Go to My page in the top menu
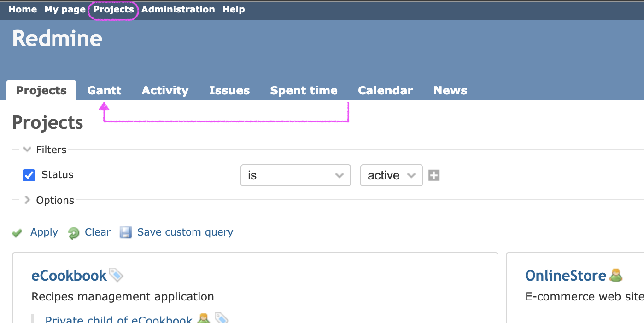Image resolution: width=644 pixels, height=323 pixels. (x=65, y=9)
